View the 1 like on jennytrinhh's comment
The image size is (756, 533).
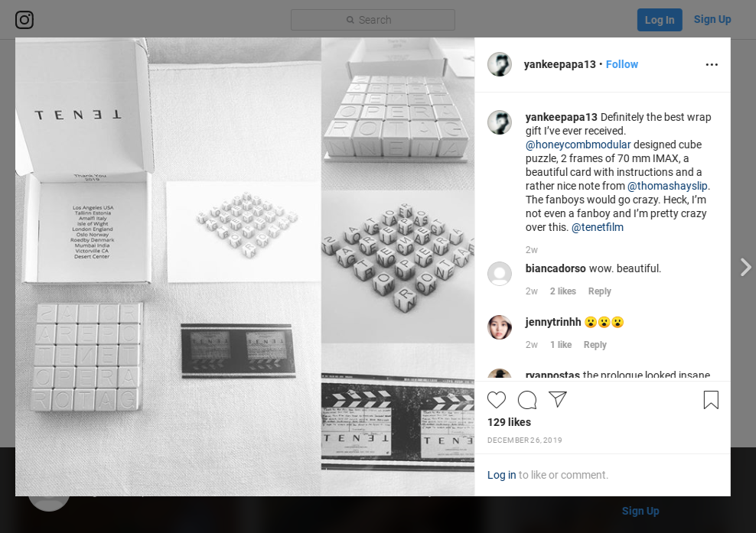(561, 345)
